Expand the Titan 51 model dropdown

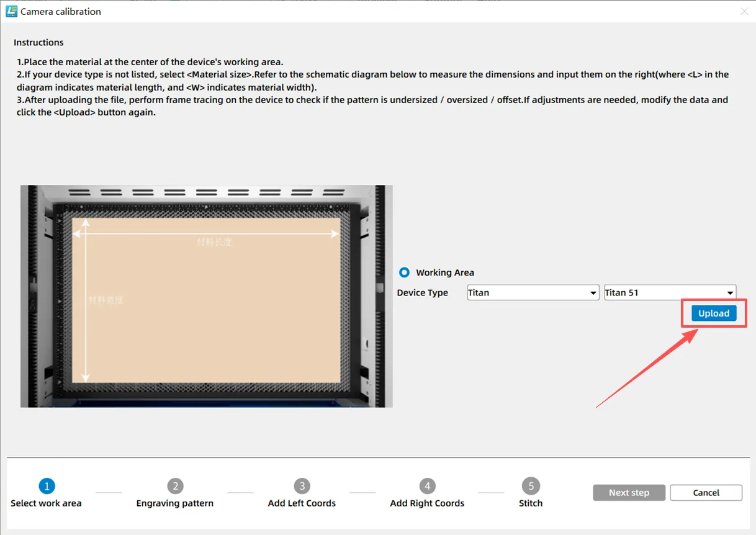click(670, 293)
